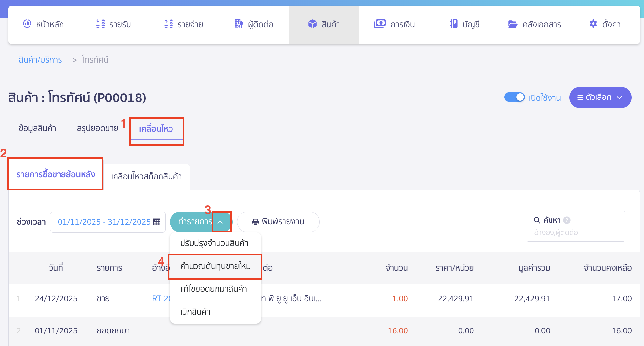
Task: Click the calendar icon in the date range field
Action: pos(158,222)
